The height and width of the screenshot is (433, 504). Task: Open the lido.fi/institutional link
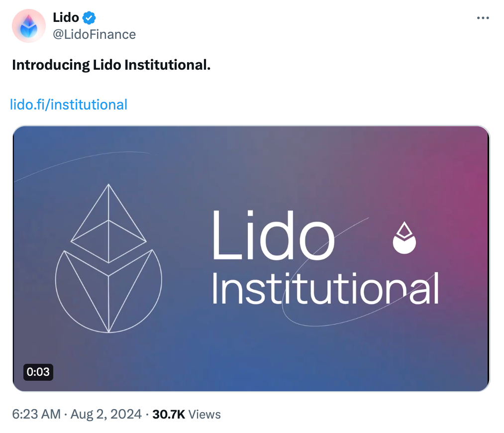69,105
